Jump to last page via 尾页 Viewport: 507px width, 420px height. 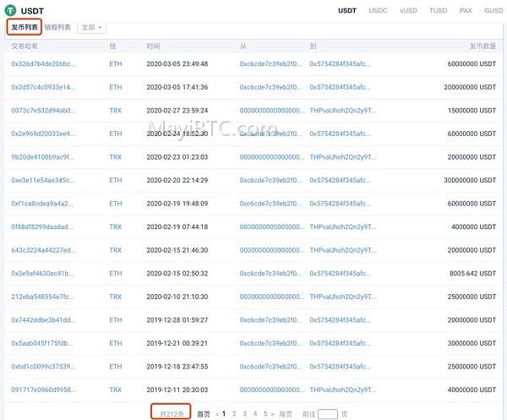point(286,414)
